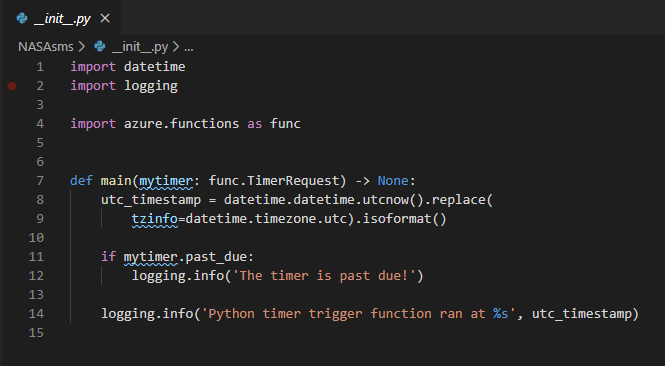Click underlined 'tzinfo' on line 9
The image size is (665, 366).
(154, 219)
